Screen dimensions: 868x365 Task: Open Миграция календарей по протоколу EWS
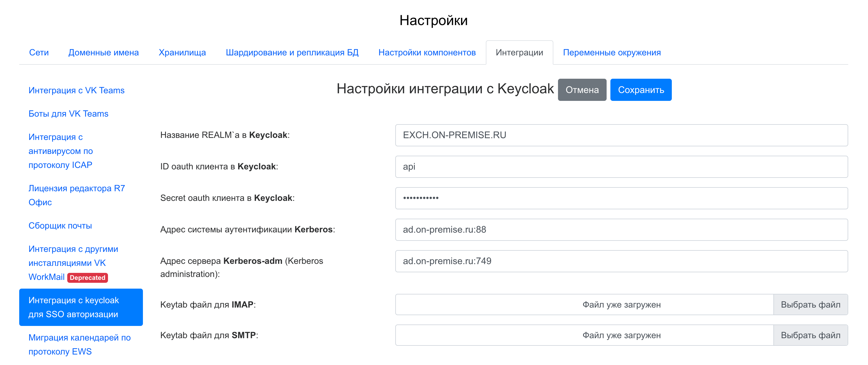[x=79, y=344]
